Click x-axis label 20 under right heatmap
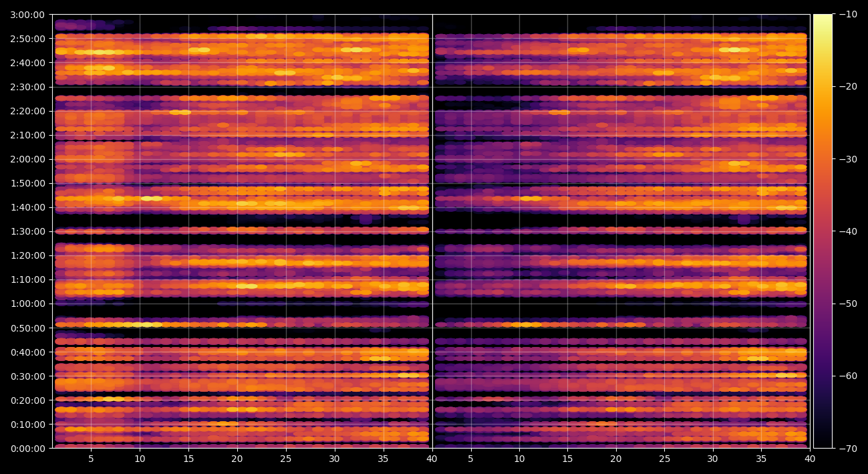 tap(616, 459)
